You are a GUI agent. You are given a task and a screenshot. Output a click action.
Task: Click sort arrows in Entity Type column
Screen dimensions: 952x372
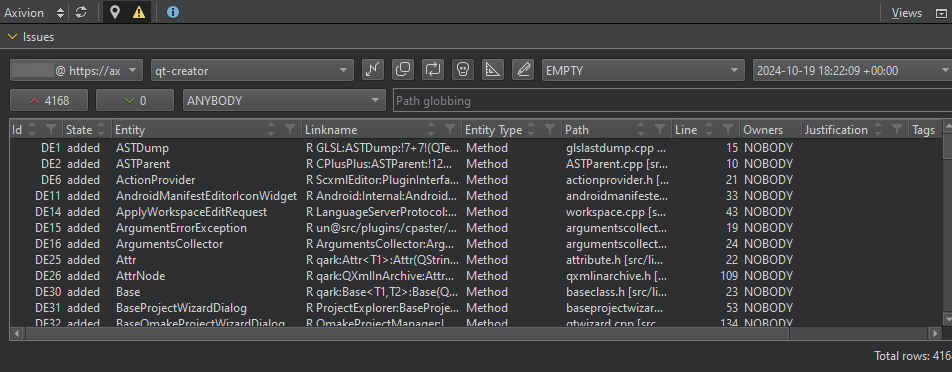531,129
